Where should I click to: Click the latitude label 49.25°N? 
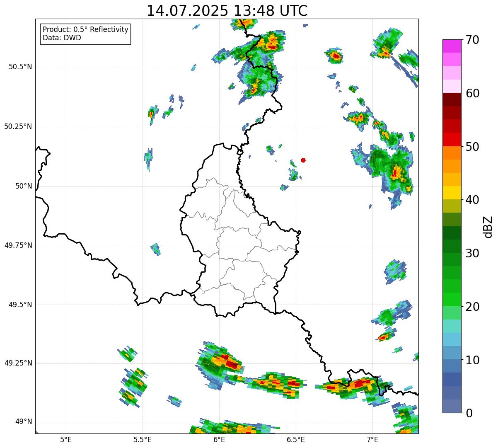[18, 363]
